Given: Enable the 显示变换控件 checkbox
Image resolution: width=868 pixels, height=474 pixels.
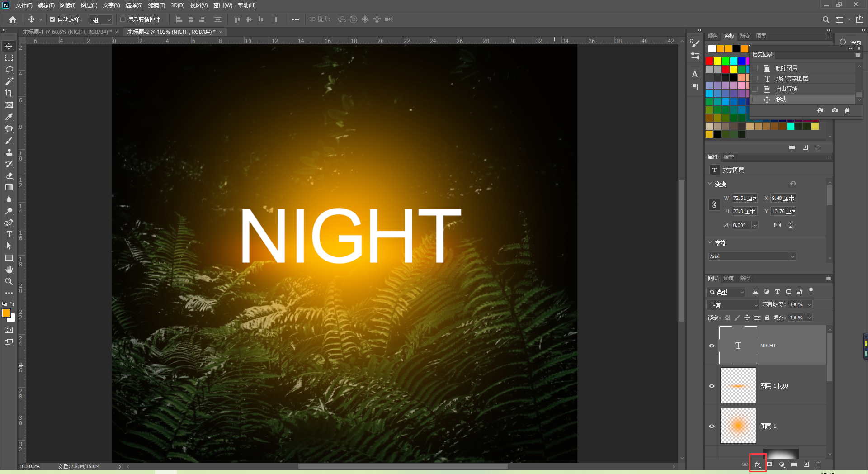Looking at the screenshot, I should tap(123, 19).
